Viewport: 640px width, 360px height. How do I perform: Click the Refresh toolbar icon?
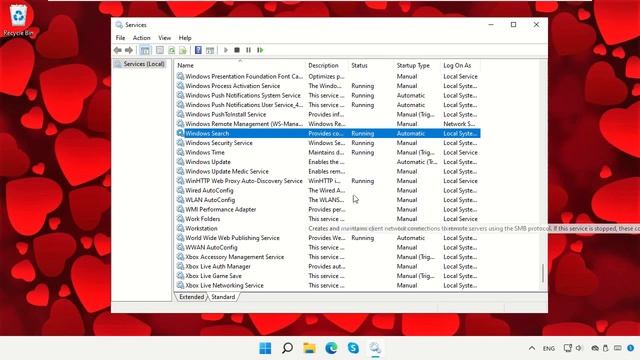pyautogui.click(x=171, y=50)
